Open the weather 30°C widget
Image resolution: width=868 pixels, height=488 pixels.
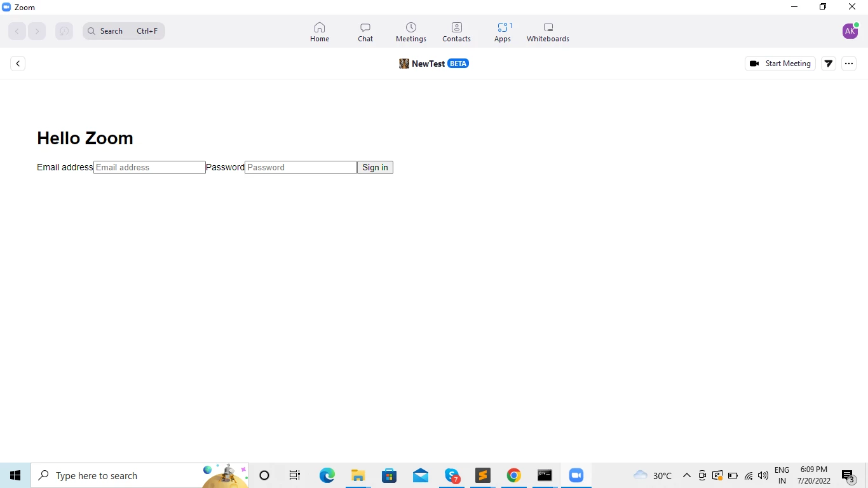pos(653,475)
